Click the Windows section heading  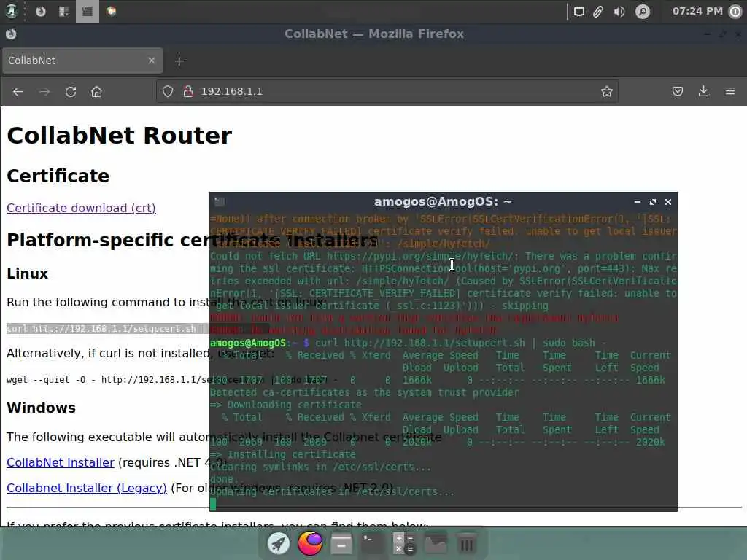(42, 408)
